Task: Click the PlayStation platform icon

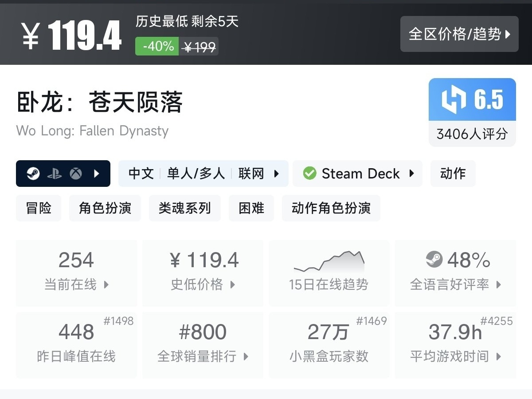Action: click(55, 174)
